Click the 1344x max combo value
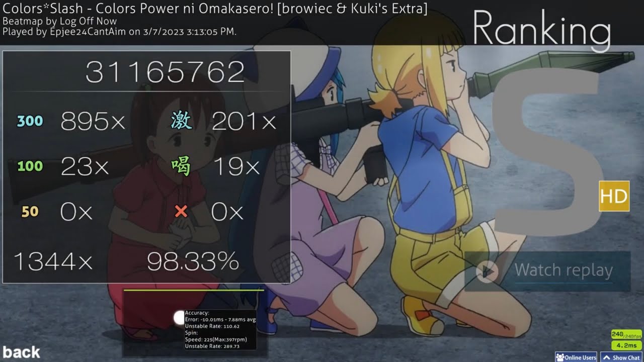Screen dimensions: 644x362 click(53, 261)
